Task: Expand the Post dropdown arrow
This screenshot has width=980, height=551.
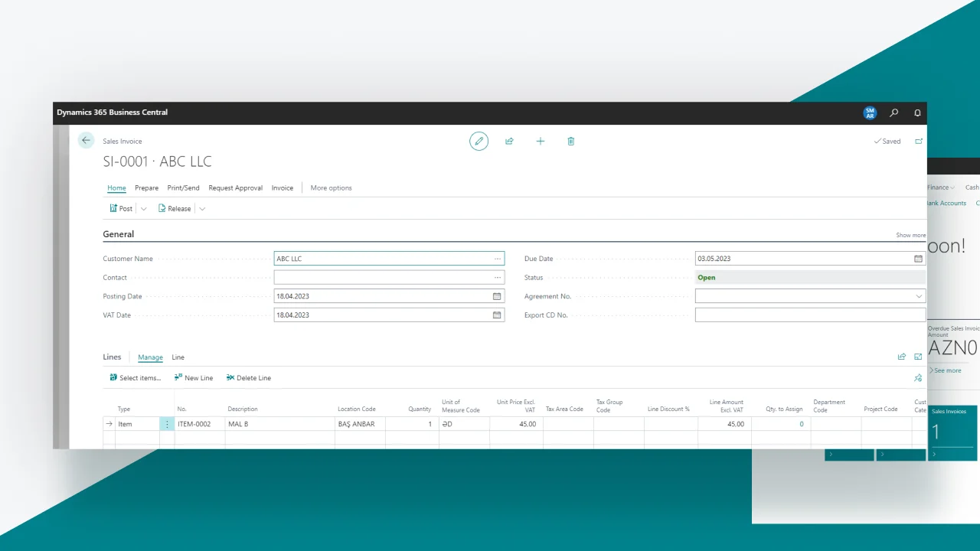Action: tap(144, 209)
